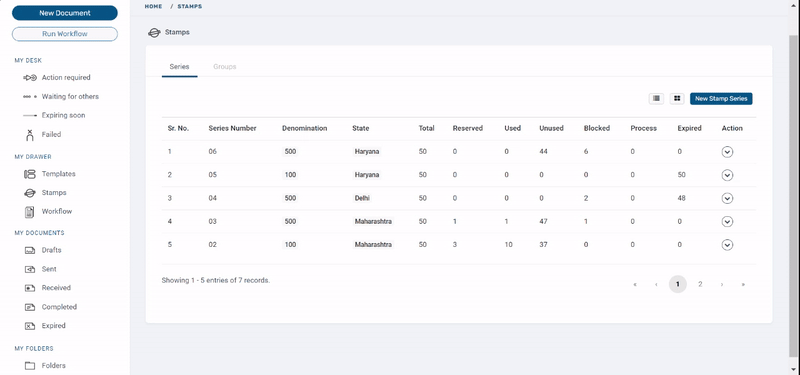Viewport: 800px width, 375px height.
Task: Expand action menu for series 06
Action: pyautogui.click(x=727, y=152)
